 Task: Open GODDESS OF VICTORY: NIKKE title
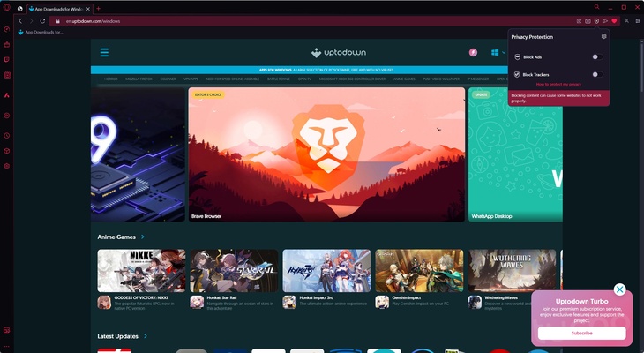pos(141,297)
